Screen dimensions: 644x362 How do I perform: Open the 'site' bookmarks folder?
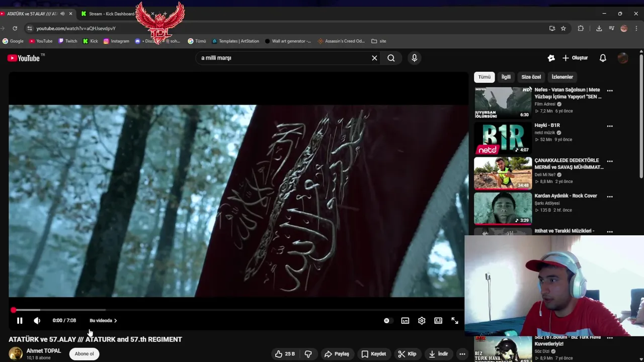(x=379, y=41)
